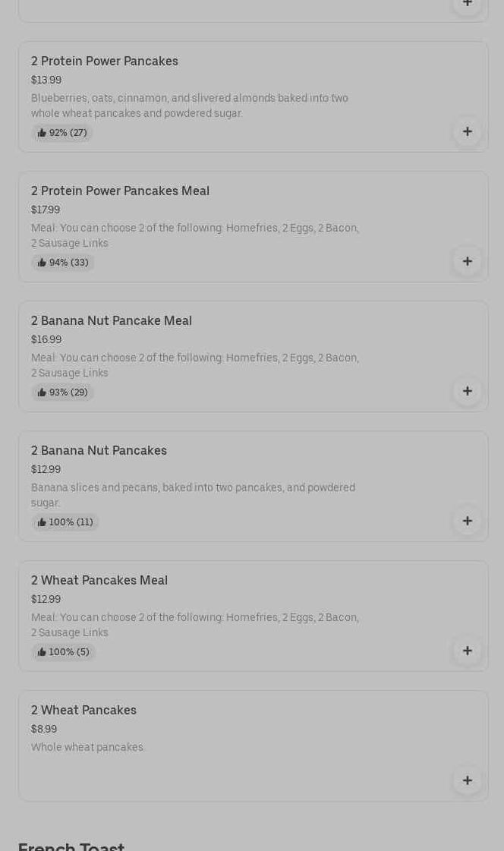This screenshot has height=851, width=504.
Task: Add 2 Wheat Pancakes to cart
Action: [467, 781]
